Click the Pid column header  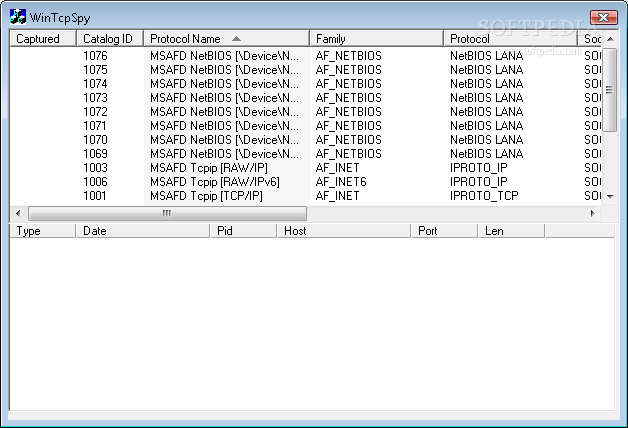244,231
